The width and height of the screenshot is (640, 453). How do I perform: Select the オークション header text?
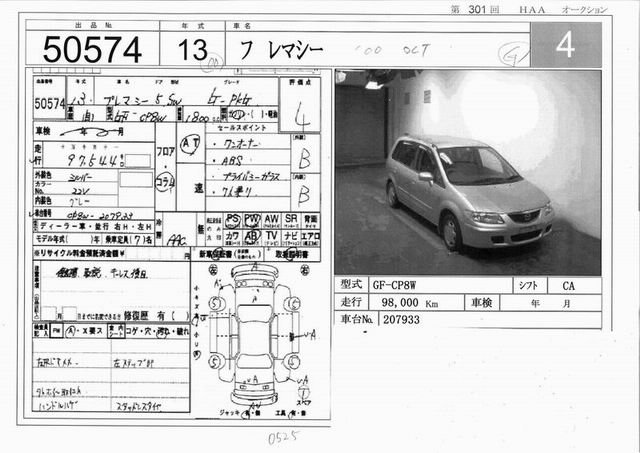[584, 9]
